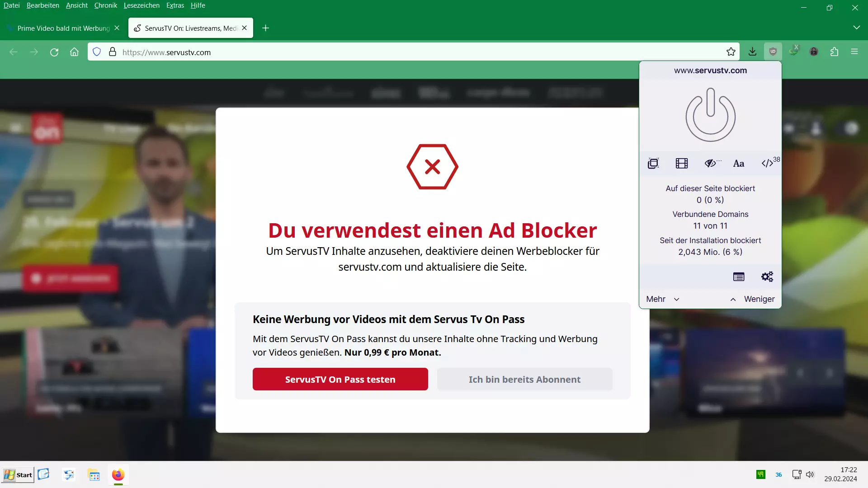
Task: Click network monitor icon in system tray
Action: 797,474
